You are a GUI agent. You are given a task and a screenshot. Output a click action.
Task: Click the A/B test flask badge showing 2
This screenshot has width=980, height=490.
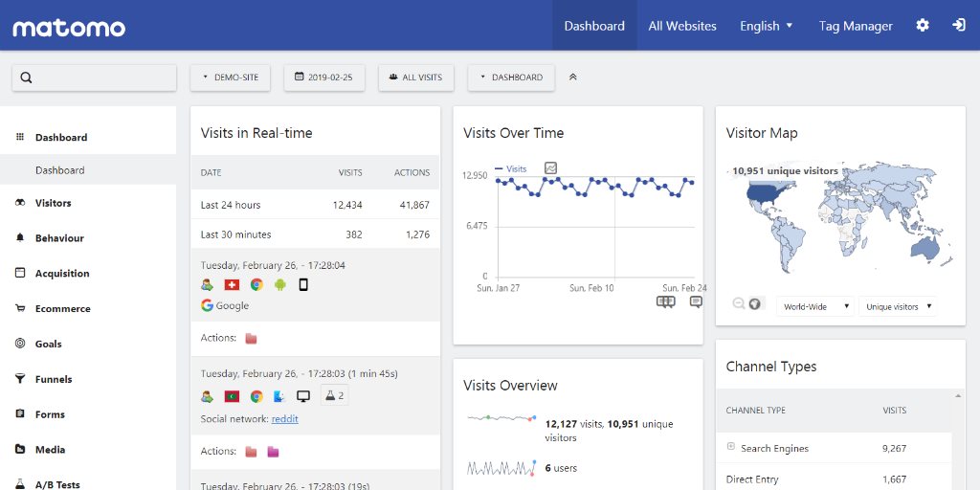[x=335, y=395]
